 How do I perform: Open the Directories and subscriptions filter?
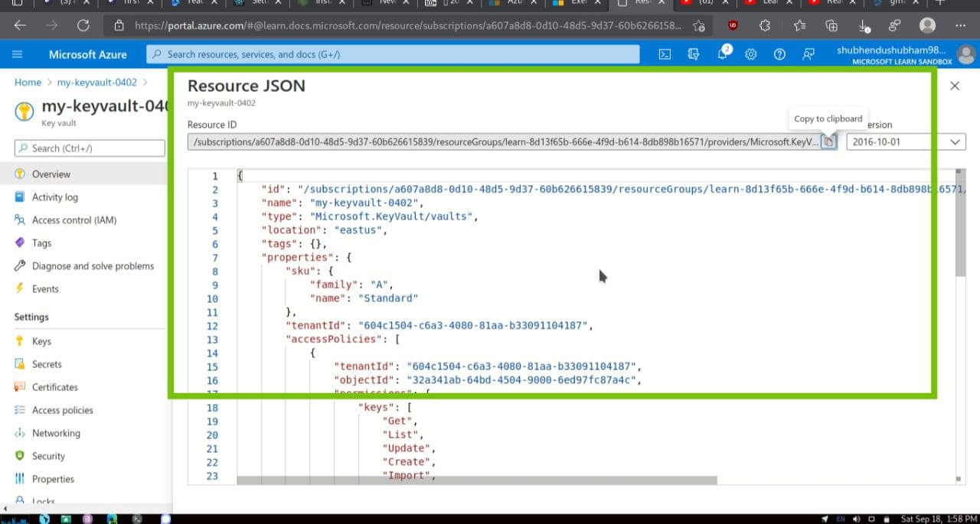pyautogui.click(x=694, y=54)
